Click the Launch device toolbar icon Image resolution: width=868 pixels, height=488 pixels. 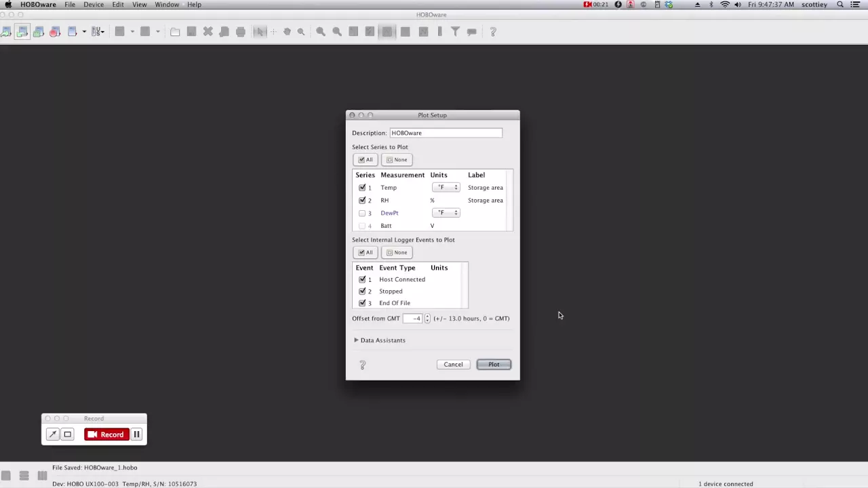[6, 31]
